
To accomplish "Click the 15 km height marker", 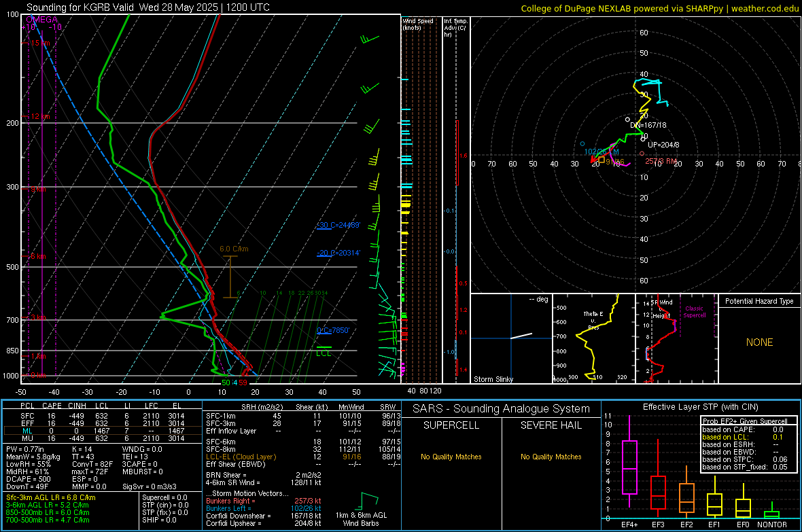I will point(39,43).
